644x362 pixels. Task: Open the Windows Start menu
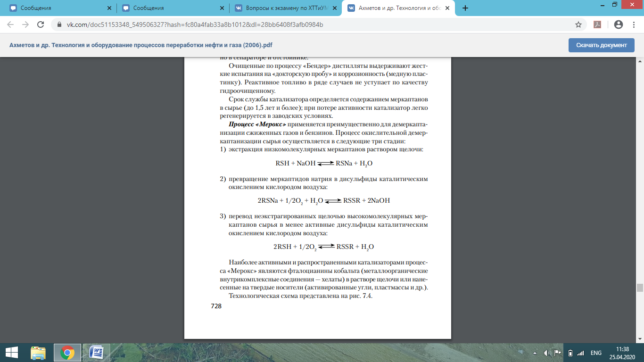[x=11, y=353]
